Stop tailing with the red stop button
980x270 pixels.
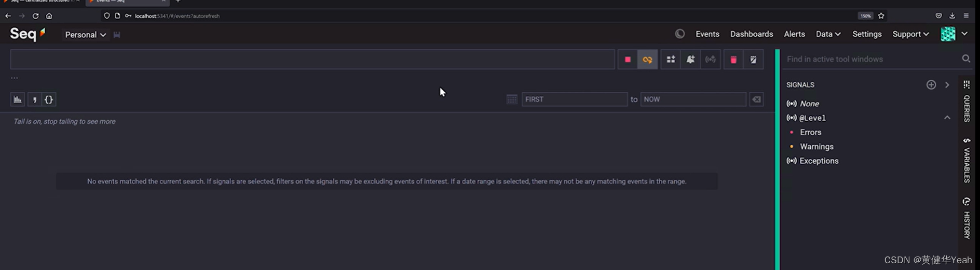click(x=628, y=60)
